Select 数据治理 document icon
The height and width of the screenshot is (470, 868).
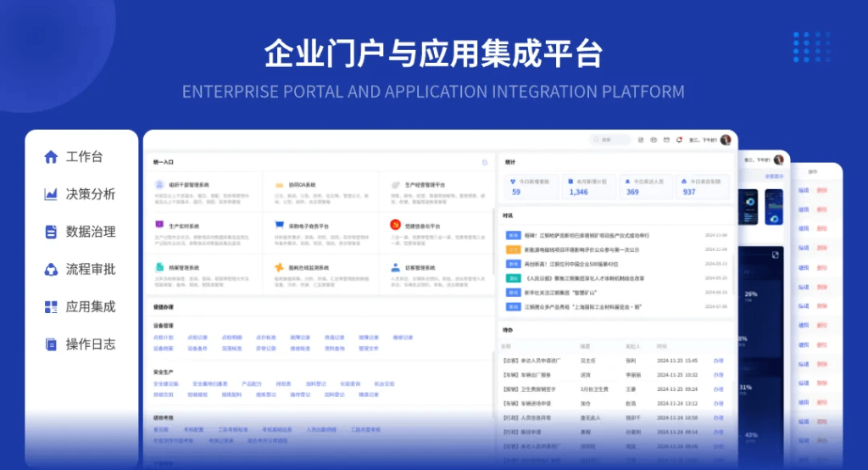point(51,232)
